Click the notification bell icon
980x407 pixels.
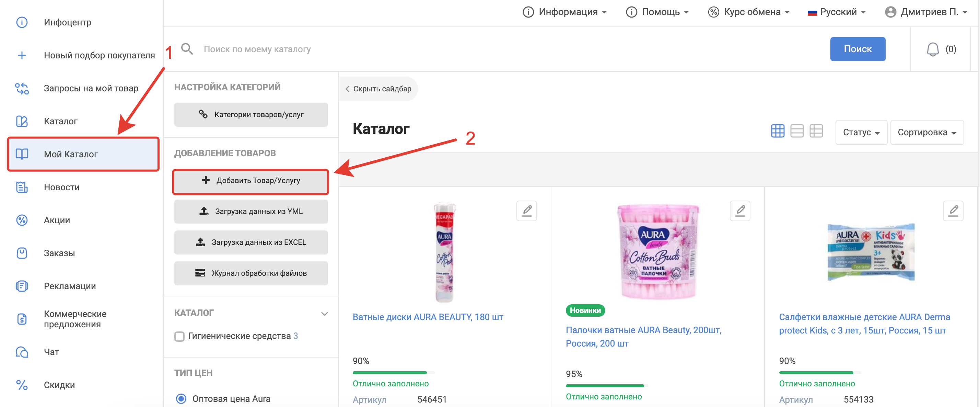click(932, 49)
